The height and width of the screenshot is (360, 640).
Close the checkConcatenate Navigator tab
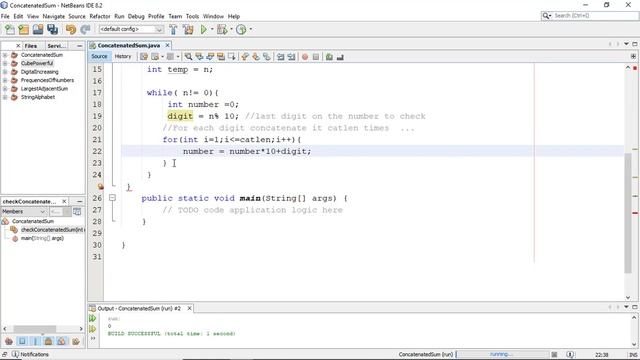point(64,202)
